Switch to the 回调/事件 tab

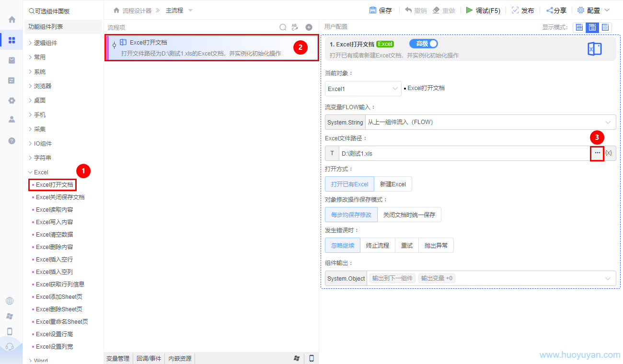coord(149,358)
